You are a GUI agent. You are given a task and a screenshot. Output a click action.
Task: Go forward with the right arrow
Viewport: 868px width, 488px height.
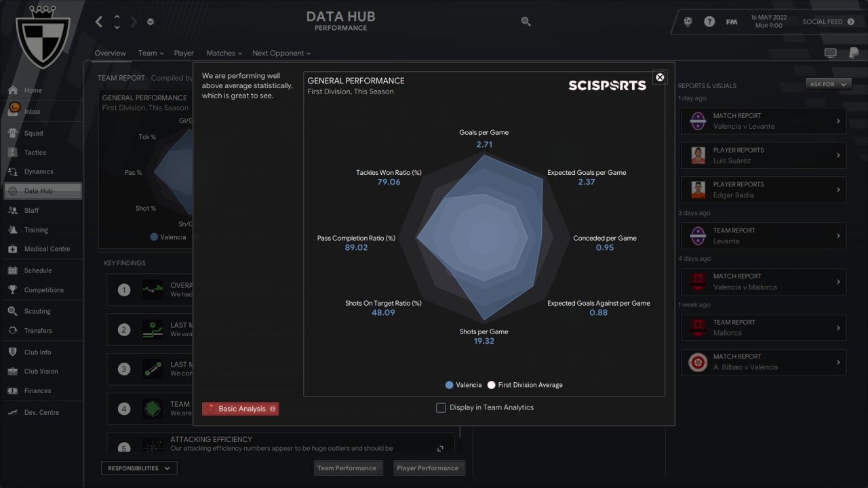134,22
